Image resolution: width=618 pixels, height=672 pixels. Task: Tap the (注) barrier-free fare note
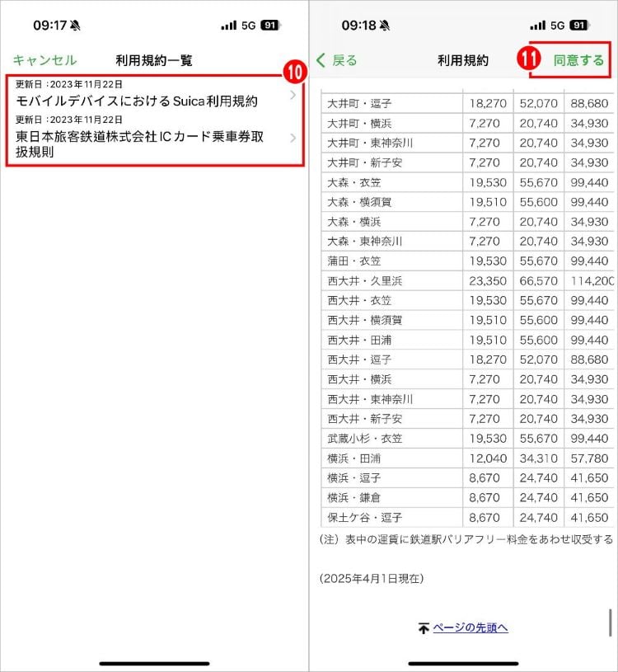[x=466, y=539]
